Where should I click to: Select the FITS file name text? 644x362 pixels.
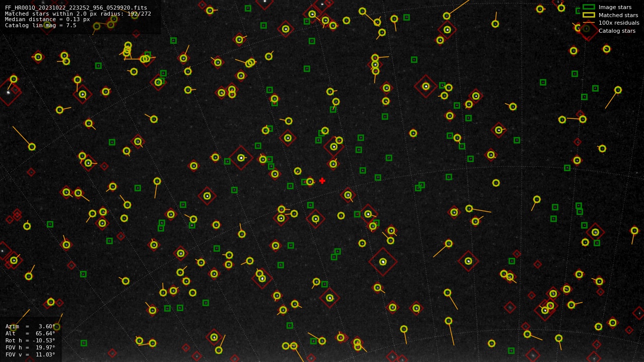[76, 8]
